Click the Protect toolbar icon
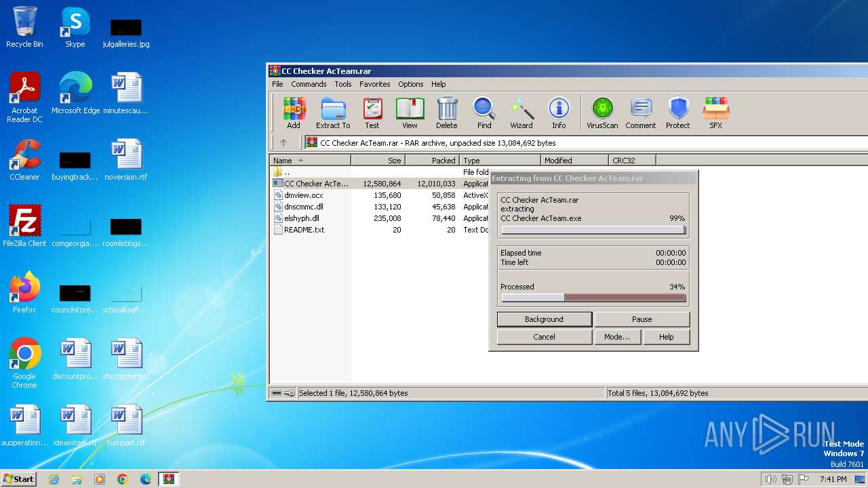868x488 pixels. (677, 113)
